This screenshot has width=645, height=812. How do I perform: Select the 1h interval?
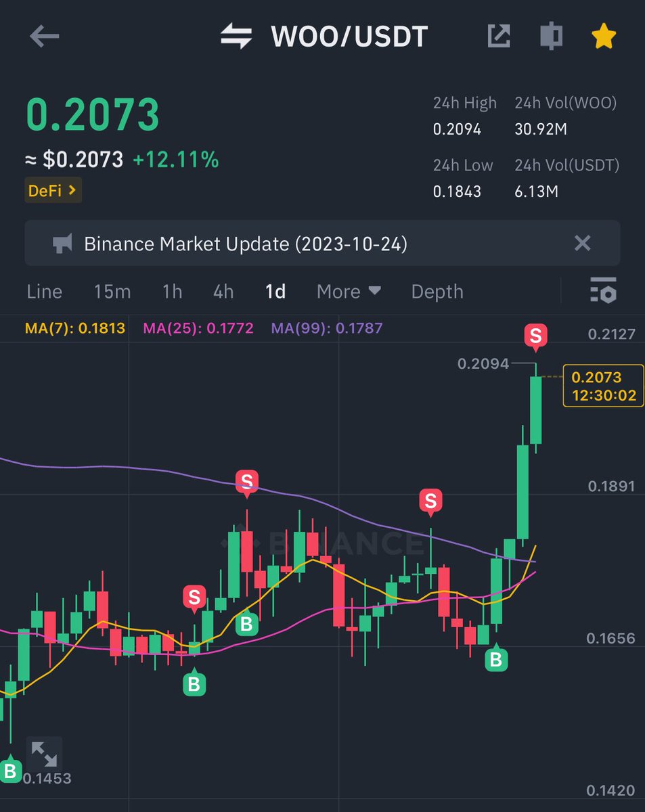[173, 292]
